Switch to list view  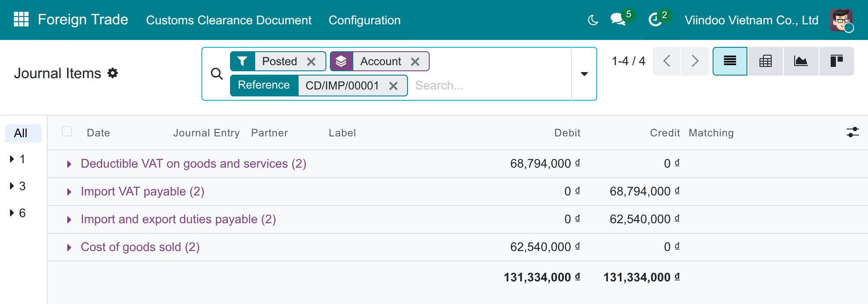(730, 61)
